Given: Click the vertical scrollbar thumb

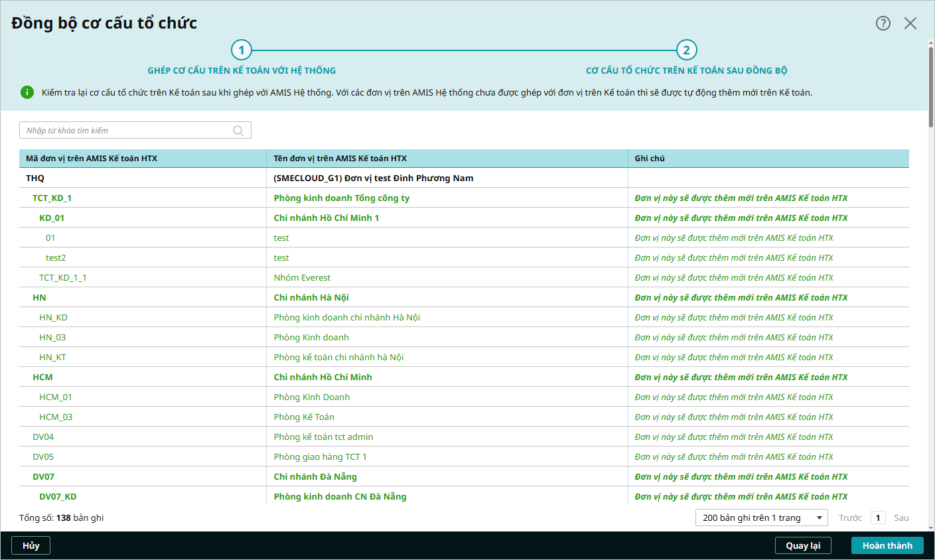Looking at the screenshot, I should click(931, 86).
